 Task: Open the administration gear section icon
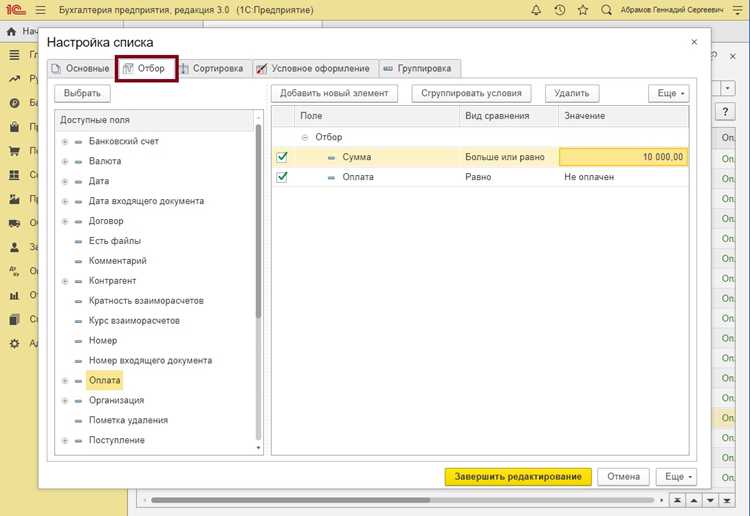pos(14,343)
